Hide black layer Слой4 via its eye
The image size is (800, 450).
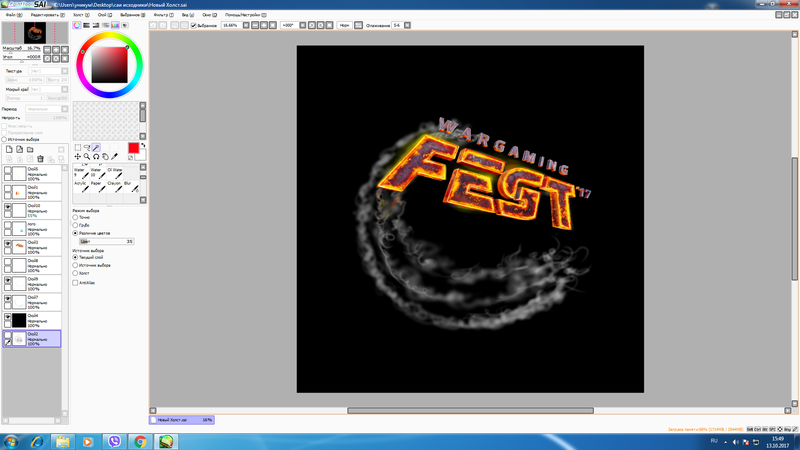(x=8, y=317)
